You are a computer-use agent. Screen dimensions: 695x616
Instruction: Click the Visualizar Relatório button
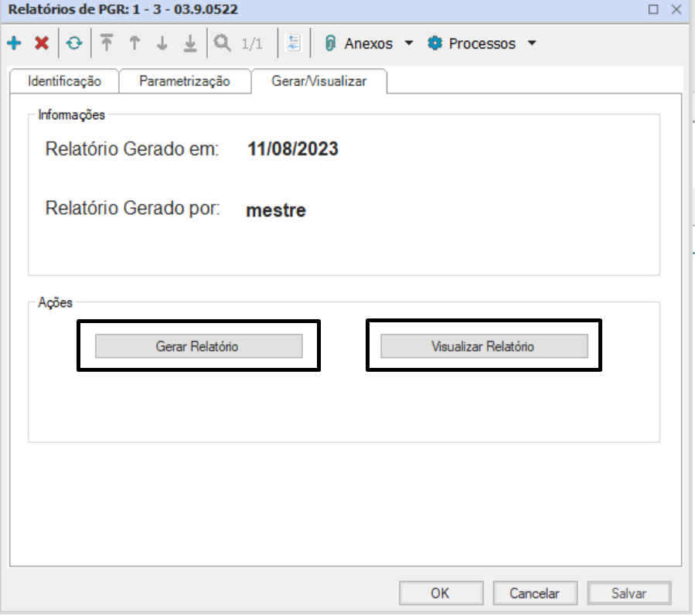pos(484,346)
